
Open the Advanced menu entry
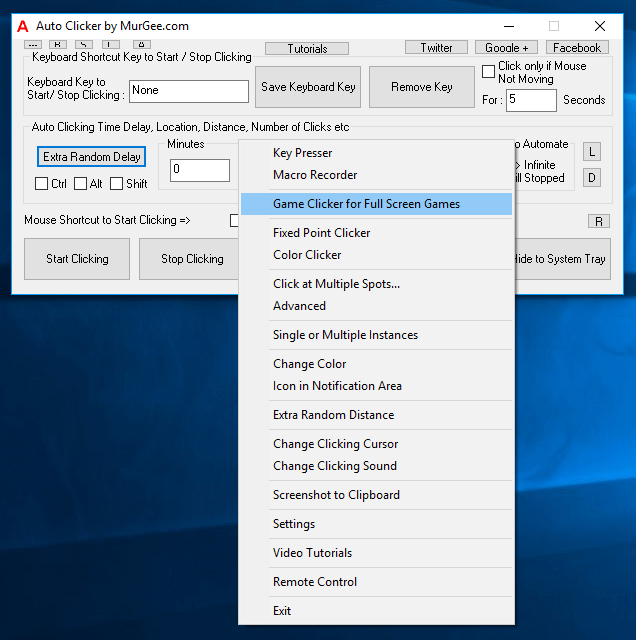[x=376, y=306]
